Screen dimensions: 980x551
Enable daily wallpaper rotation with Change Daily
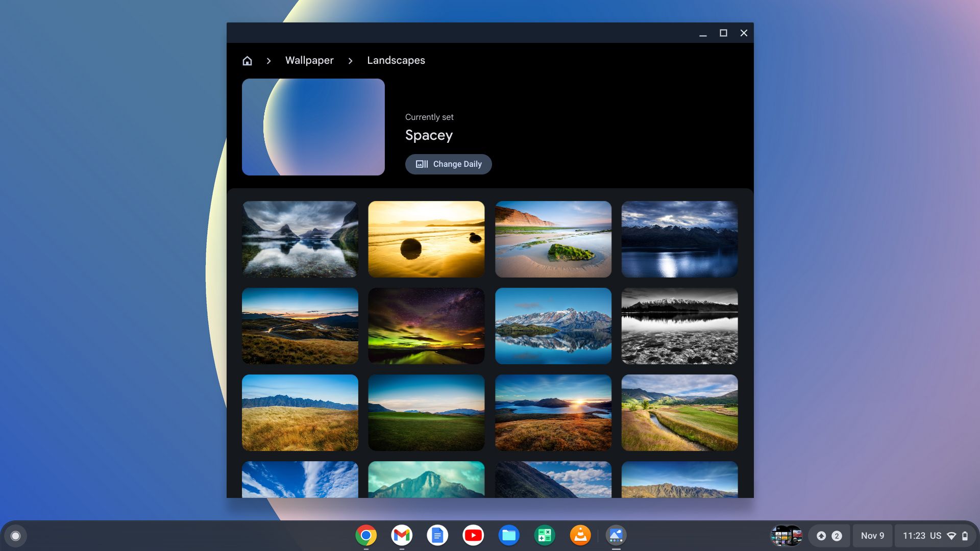point(448,164)
